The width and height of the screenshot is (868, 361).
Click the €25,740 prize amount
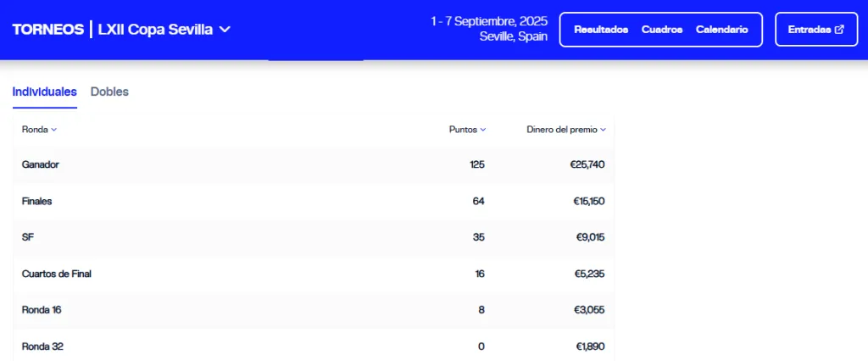click(587, 164)
